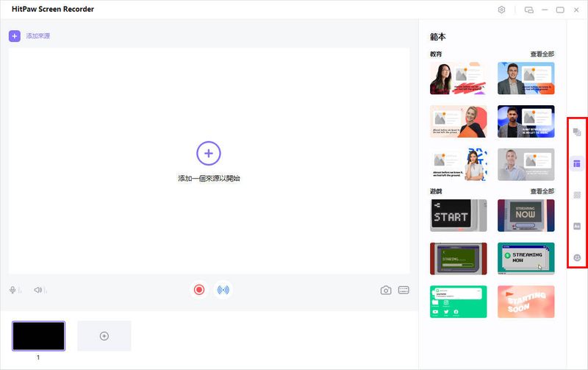Click the 添加一個來源以開始 text
Screen dimensions: 588x370
point(209,178)
